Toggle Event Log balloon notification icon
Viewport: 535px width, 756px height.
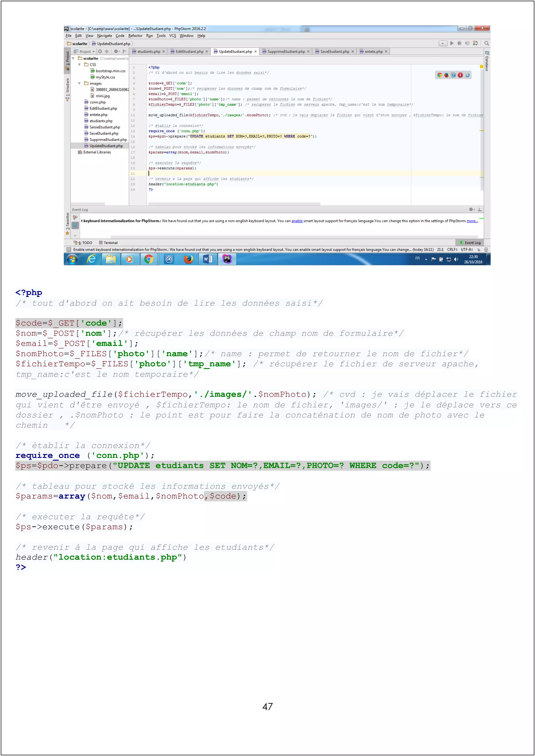[x=75, y=226]
